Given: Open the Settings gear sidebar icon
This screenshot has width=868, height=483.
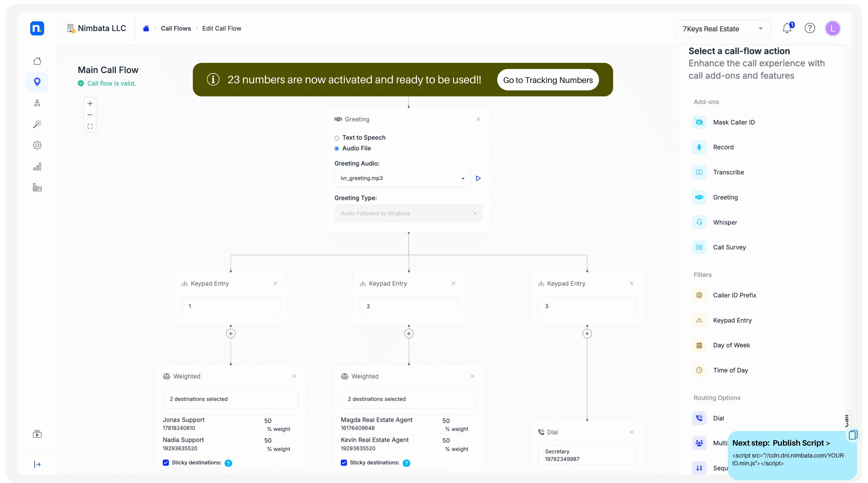Looking at the screenshot, I should point(37,145).
